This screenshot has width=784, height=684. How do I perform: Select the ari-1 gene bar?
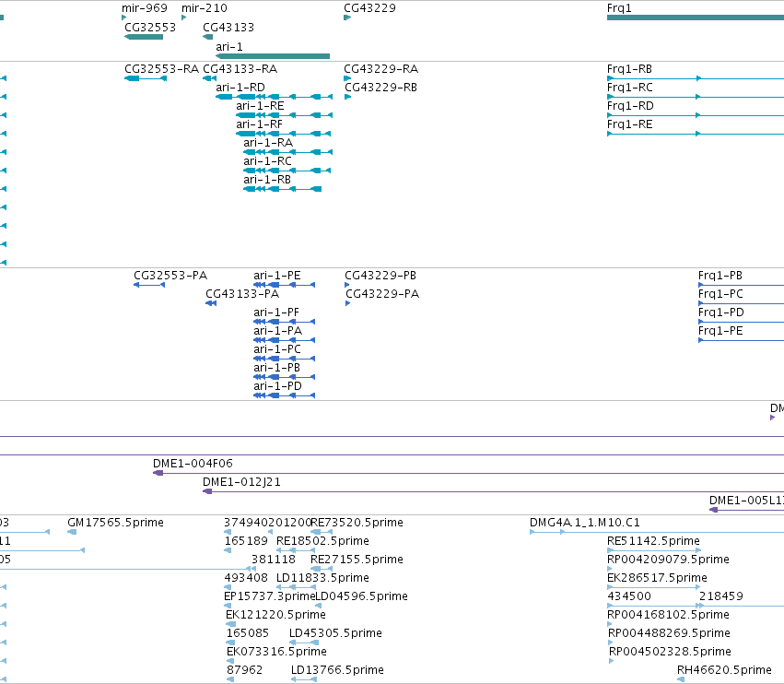(x=273, y=56)
